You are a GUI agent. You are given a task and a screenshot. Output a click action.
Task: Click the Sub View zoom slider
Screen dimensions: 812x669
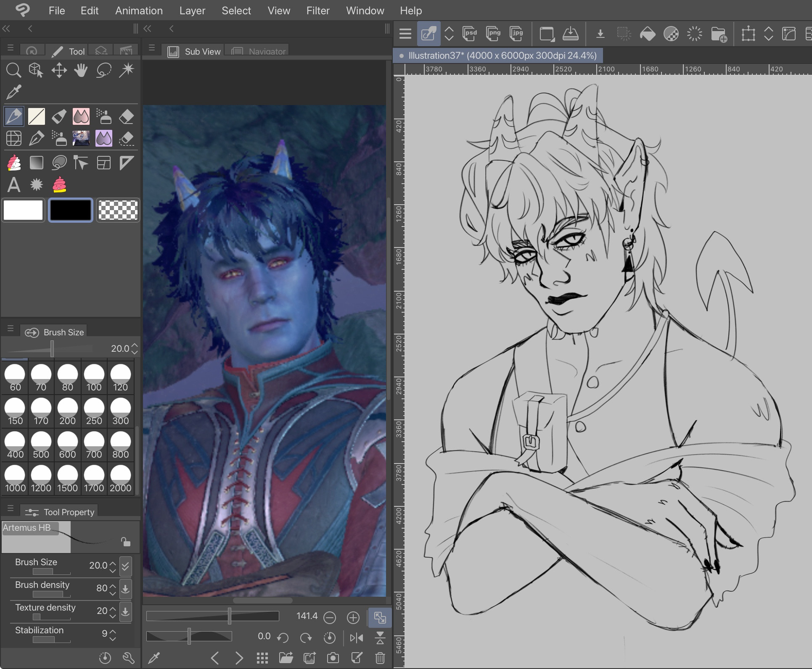coord(213,616)
